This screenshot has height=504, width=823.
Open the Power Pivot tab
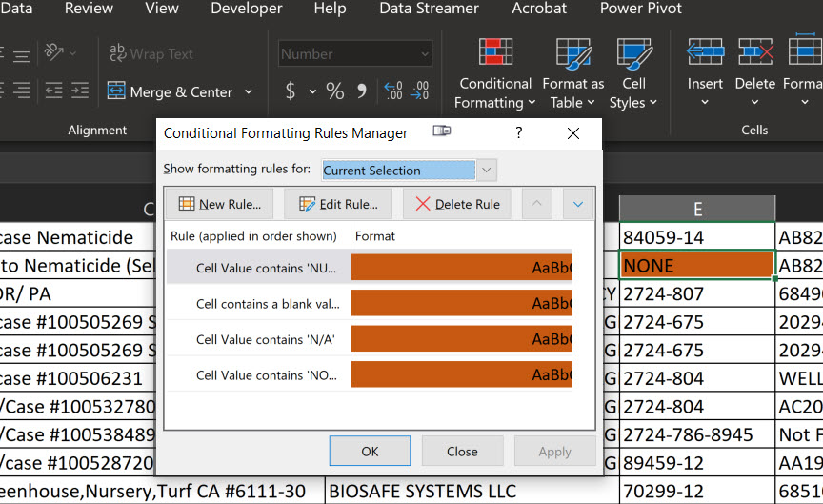[x=640, y=9]
